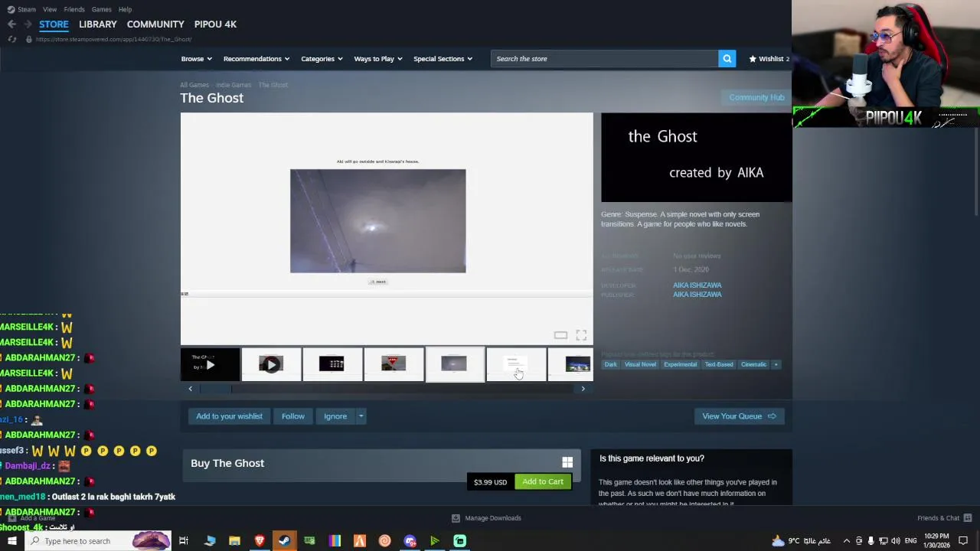Click the green Add to Cart button
The width and height of the screenshot is (980, 551).
coord(543,481)
